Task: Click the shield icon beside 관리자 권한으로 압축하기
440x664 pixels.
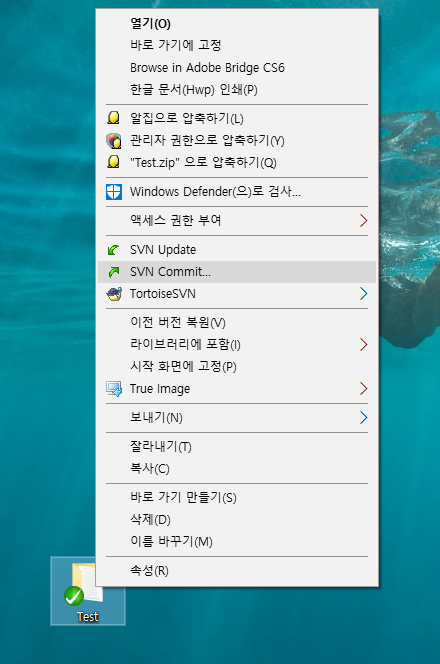Action: [x=113, y=140]
